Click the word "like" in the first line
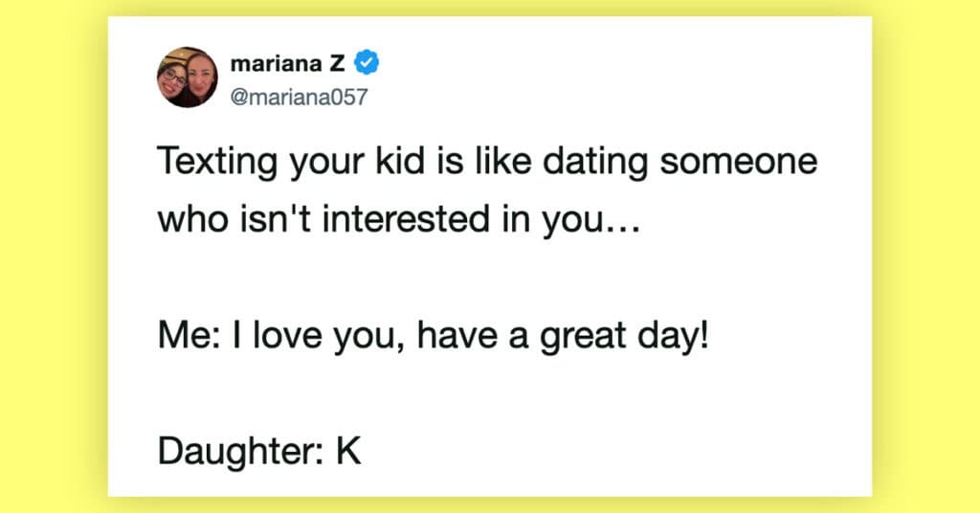The height and width of the screenshot is (513, 980). [507, 163]
